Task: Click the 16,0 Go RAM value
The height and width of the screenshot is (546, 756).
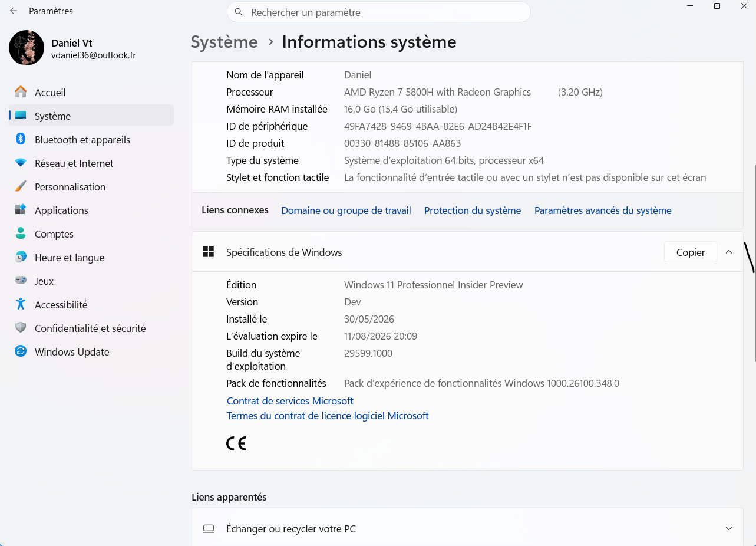Action: pyautogui.click(x=401, y=109)
